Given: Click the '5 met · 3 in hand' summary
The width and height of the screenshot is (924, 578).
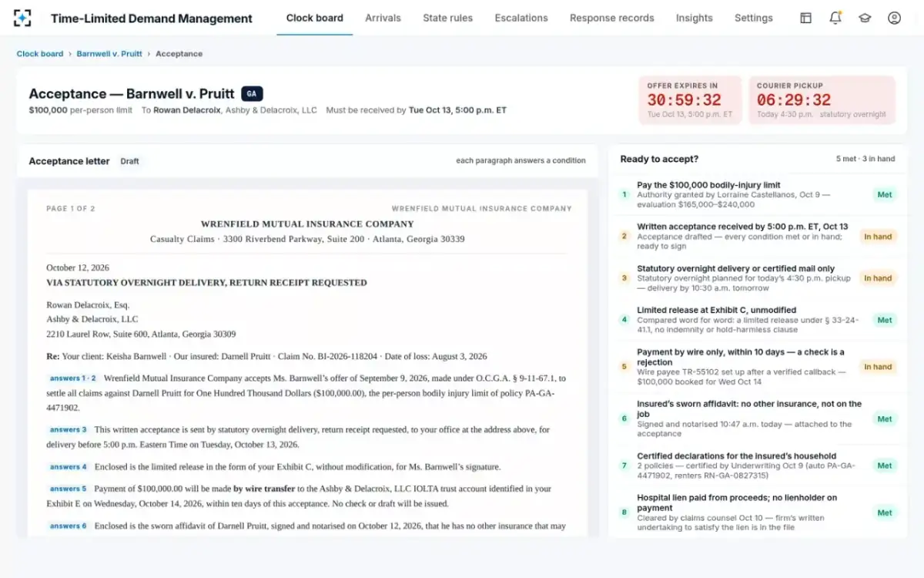Looking at the screenshot, I should point(865,159).
